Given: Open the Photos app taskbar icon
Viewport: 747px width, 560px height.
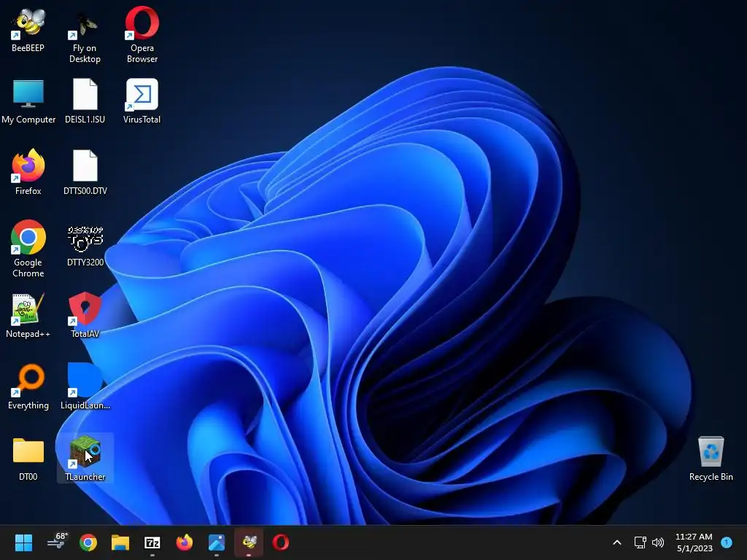Looking at the screenshot, I should (x=217, y=542).
